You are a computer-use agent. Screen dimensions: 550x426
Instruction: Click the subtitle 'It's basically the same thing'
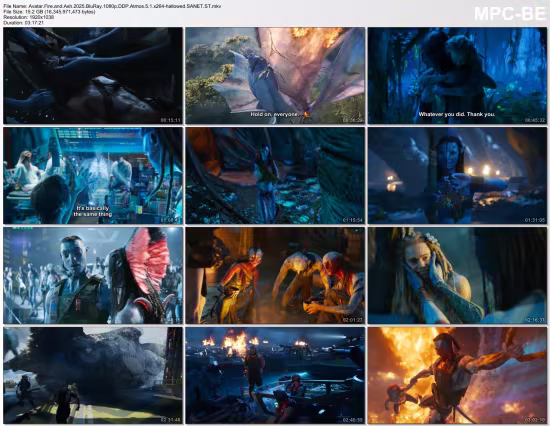point(93,211)
